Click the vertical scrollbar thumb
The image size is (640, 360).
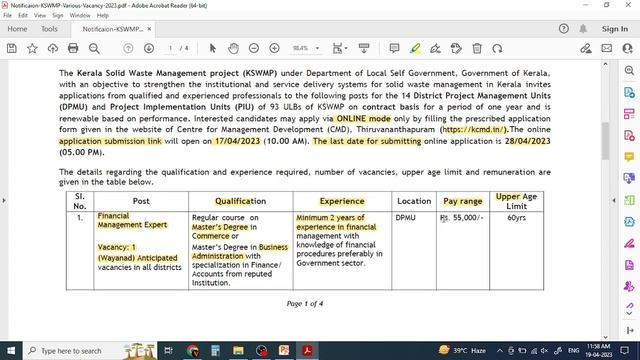coord(605,141)
